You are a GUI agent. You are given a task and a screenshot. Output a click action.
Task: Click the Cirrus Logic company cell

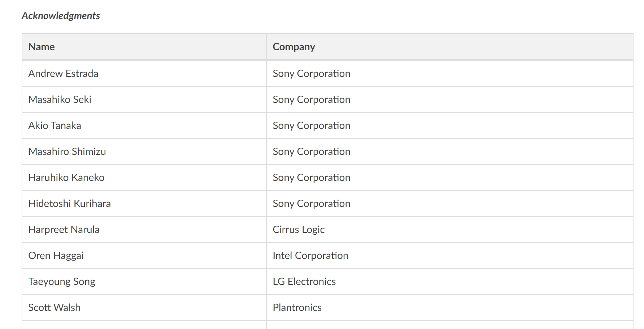click(298, 230)
